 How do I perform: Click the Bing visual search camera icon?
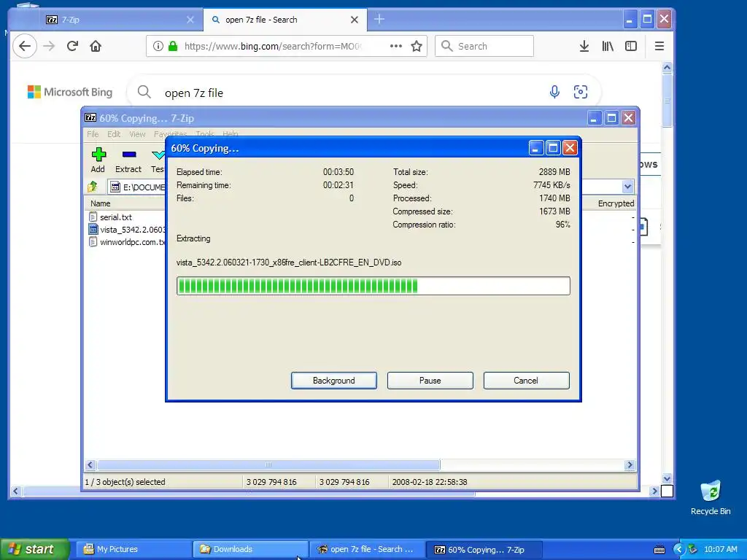click(580, 91)
